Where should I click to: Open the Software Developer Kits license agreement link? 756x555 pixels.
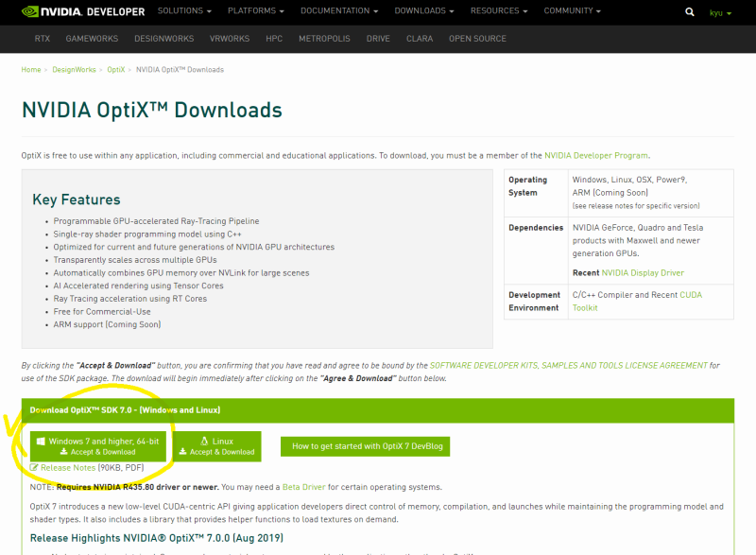tap(569, 366)
